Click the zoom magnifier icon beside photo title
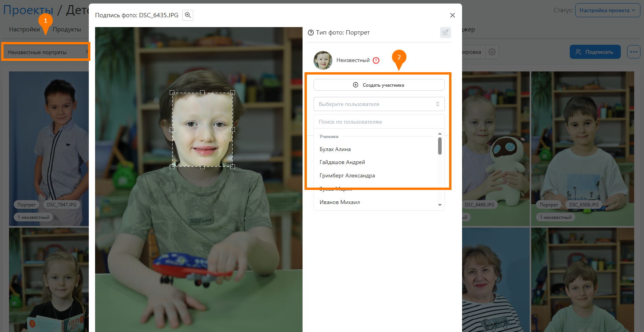The height and width of the screenshot is (332, 644). (188, 15)
